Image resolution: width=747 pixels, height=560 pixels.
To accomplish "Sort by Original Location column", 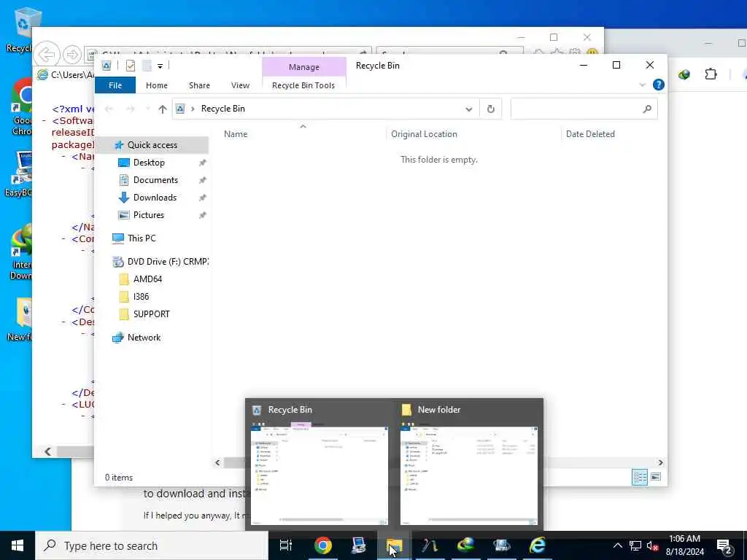I will pos(424,134).
